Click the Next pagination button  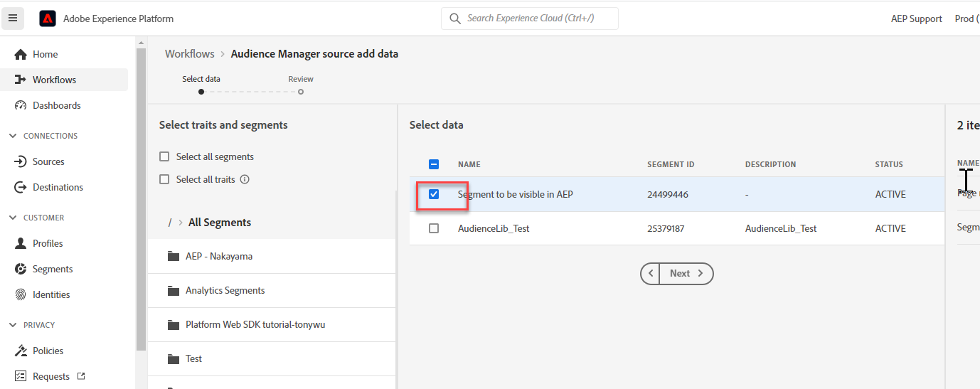click(x=686, y=273)
